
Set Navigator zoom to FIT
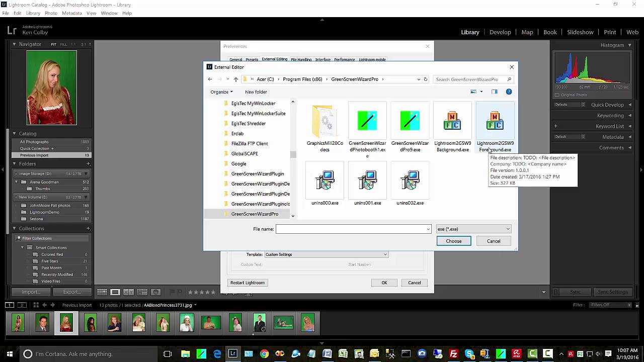coord(53,44)
